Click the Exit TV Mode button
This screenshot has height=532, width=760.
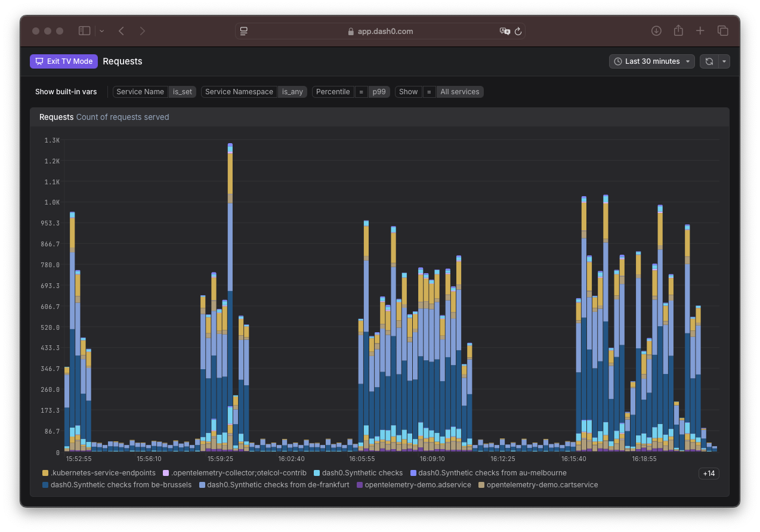coord(64,61)
